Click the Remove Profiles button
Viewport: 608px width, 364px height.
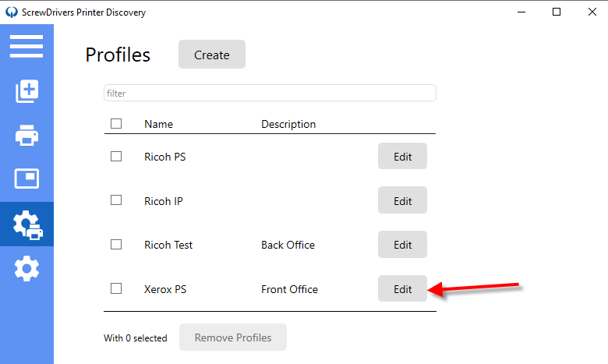point(233,337)
